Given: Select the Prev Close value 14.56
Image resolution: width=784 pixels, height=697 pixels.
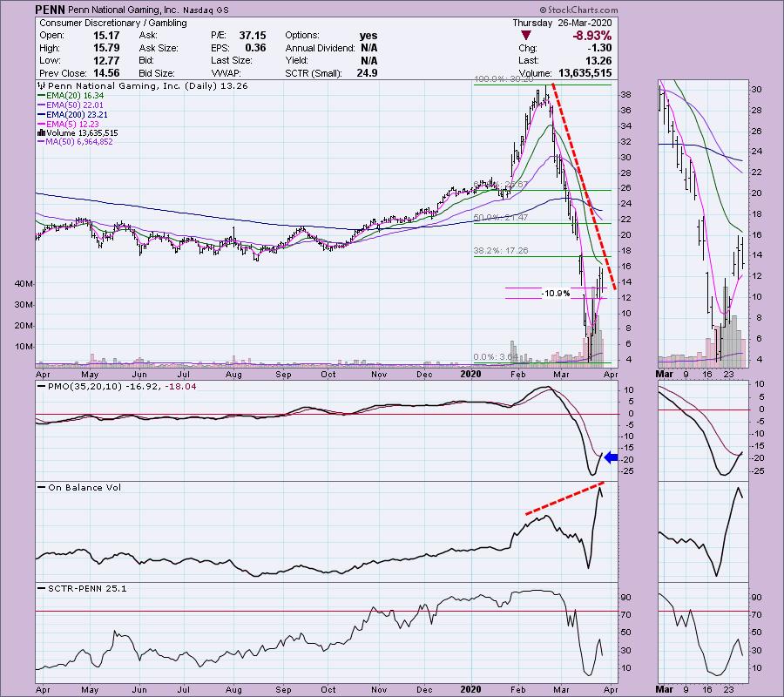Looking at the screenshot, I should [106, 73].
